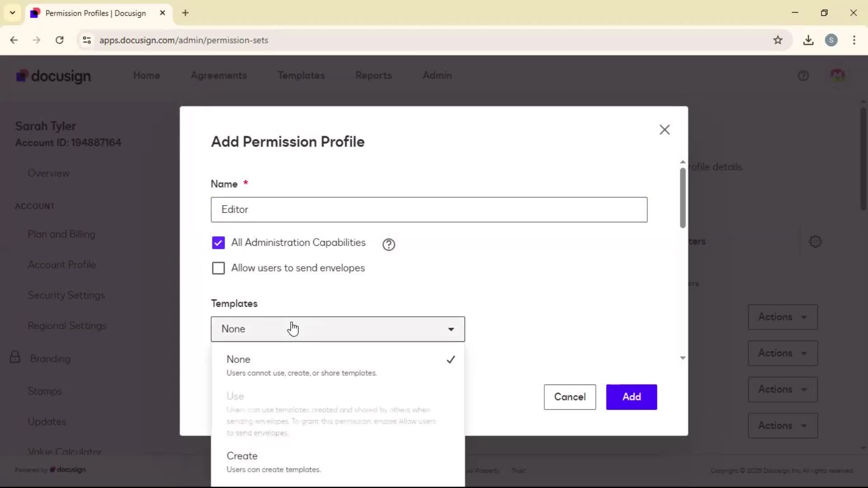Open help for All Administration Capabilities
The height and width of the screenshot is (488, 868).
pyautogui.click(x=388, y=244)
